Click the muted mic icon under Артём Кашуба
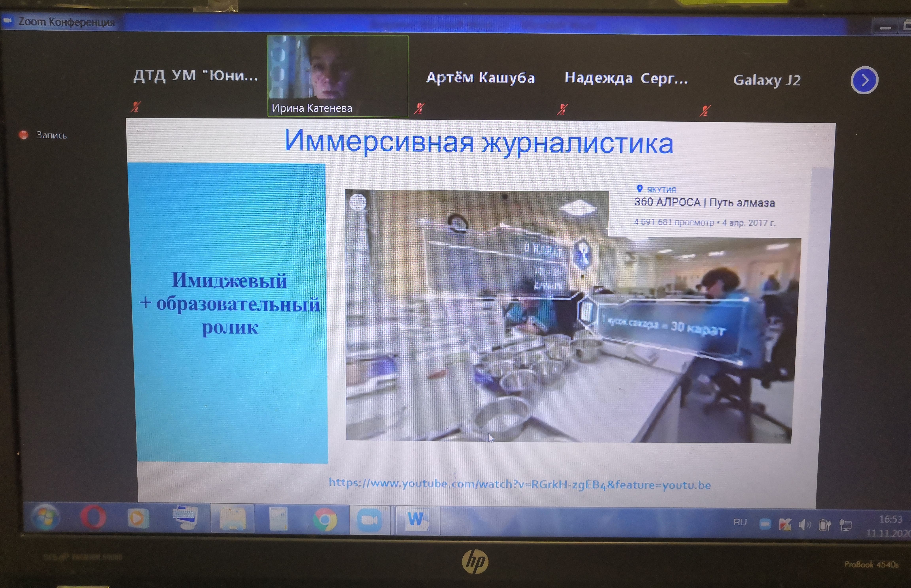The width and height of the screenshot is (911, 588). click(x=420, y=108)
